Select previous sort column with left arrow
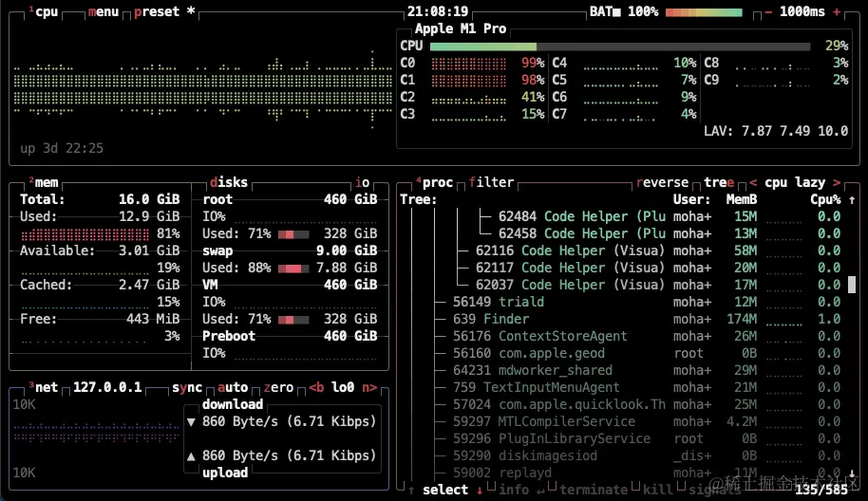The width and height of the screenshot is (868, 501). (x=753, y=182)
